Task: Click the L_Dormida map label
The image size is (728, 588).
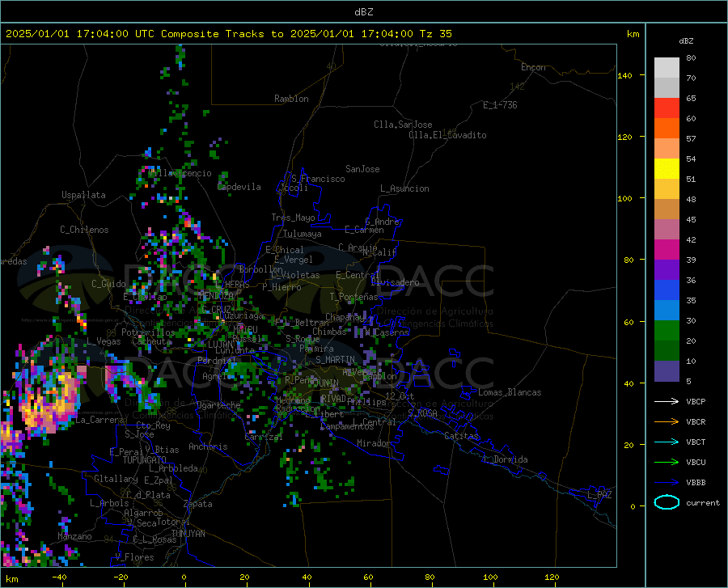Action: tap(506, 459)
